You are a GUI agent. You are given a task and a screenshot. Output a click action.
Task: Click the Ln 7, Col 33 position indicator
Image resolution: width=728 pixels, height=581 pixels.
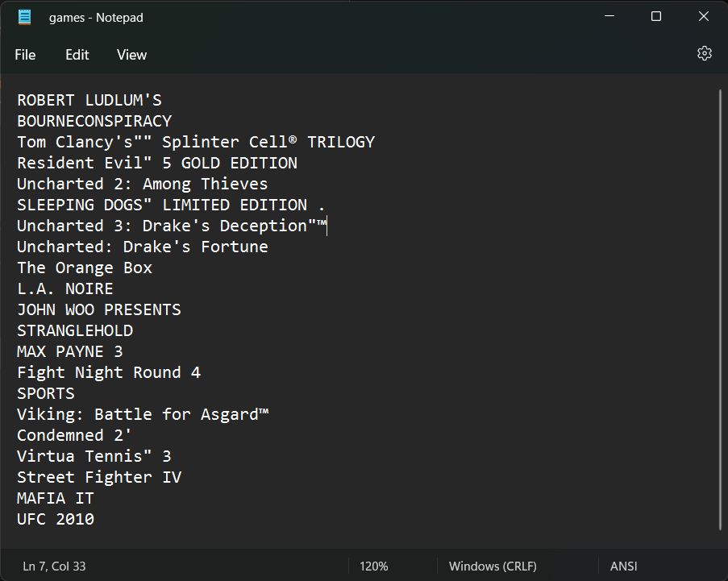pos(54,566)
